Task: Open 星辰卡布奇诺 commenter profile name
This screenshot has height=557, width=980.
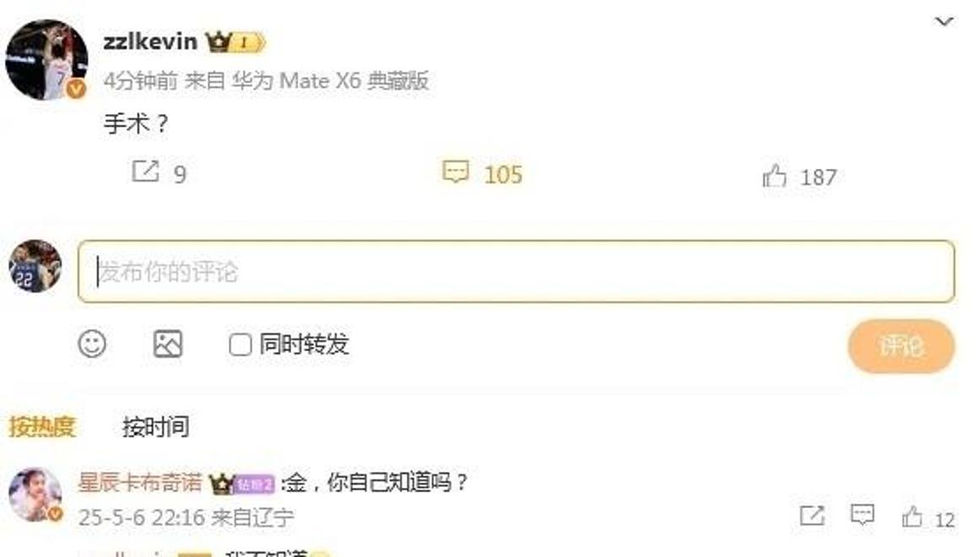Action: 141,482
